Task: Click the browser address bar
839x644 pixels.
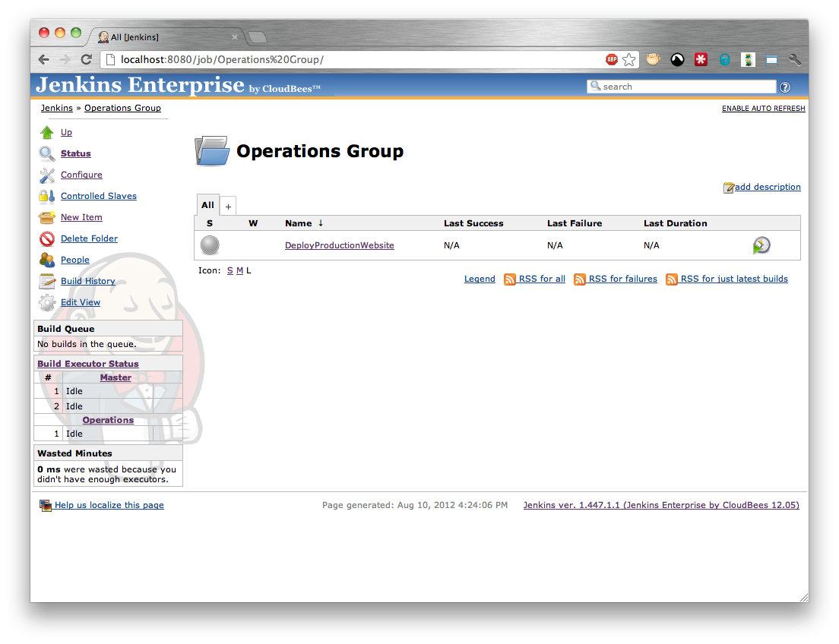Action: (353, 59)
